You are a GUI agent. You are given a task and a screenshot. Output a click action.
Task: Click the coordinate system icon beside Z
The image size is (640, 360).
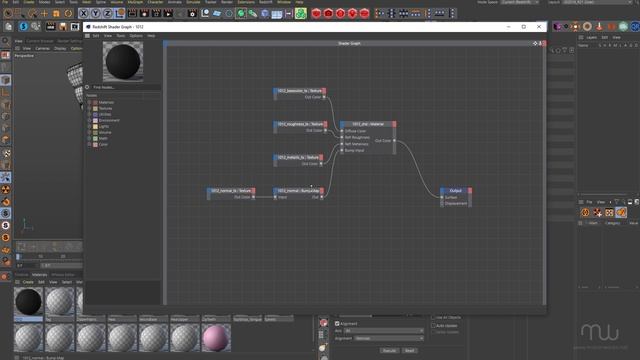(x=119, y=13)
